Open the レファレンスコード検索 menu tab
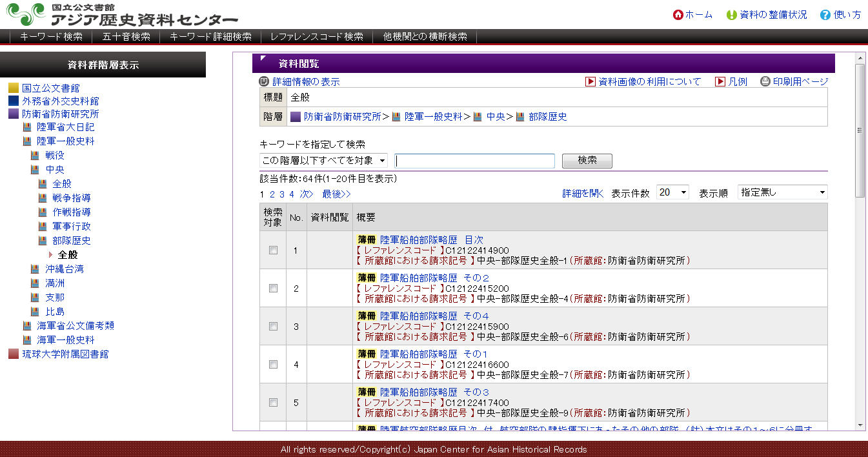 pos(316,37)
